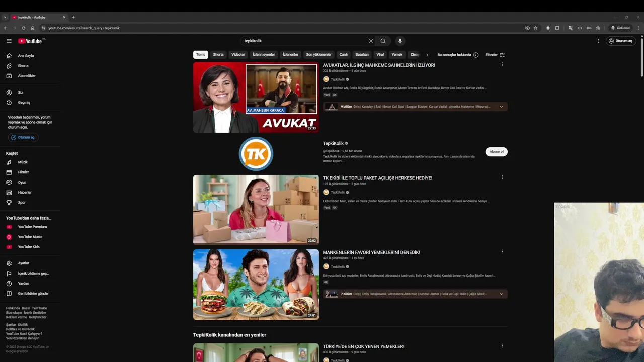Go back in browser toolbar
The image size is (644, 362).
6,28
